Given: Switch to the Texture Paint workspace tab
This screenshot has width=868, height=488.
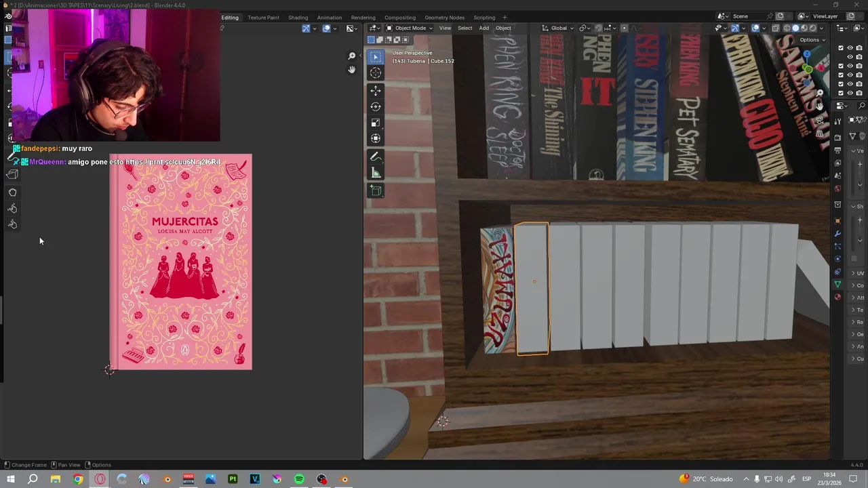Looking at the screenshot, I should click(263, 17).
